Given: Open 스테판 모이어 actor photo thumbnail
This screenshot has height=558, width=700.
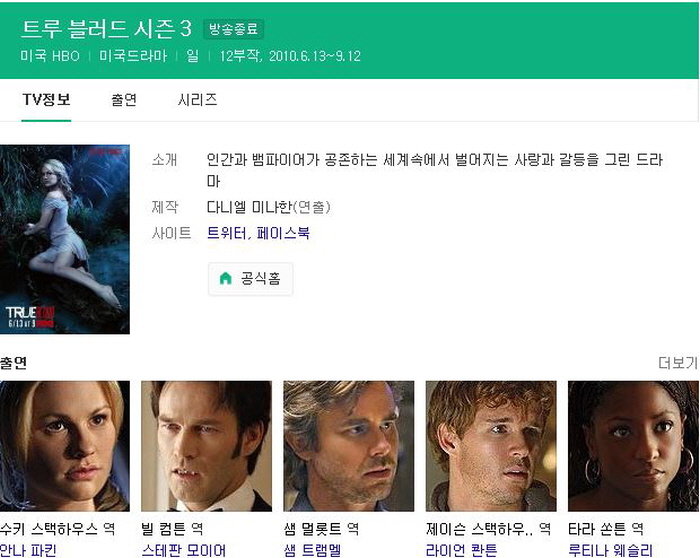Looking at the screenshot, I should pyautogui.click(x=206, y=446).
